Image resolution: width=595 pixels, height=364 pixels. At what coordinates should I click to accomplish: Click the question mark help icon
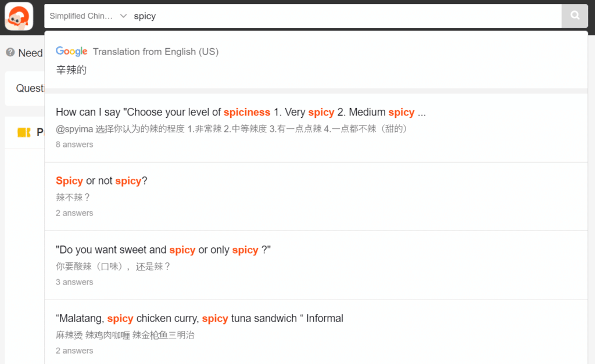pos(10,52)
